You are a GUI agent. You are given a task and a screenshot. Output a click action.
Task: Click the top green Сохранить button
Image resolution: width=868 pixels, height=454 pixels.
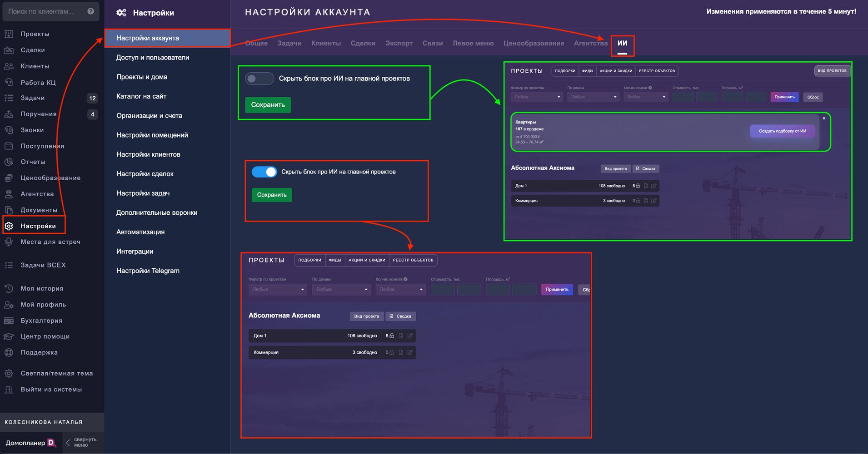[268, 105]
